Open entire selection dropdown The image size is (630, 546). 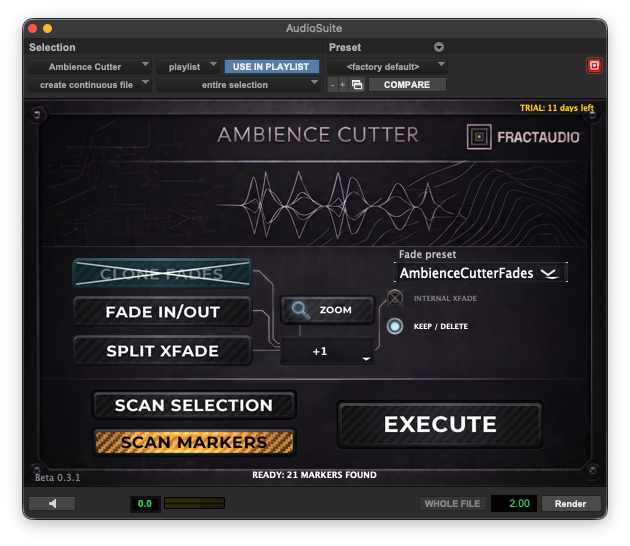click(238, 85)
